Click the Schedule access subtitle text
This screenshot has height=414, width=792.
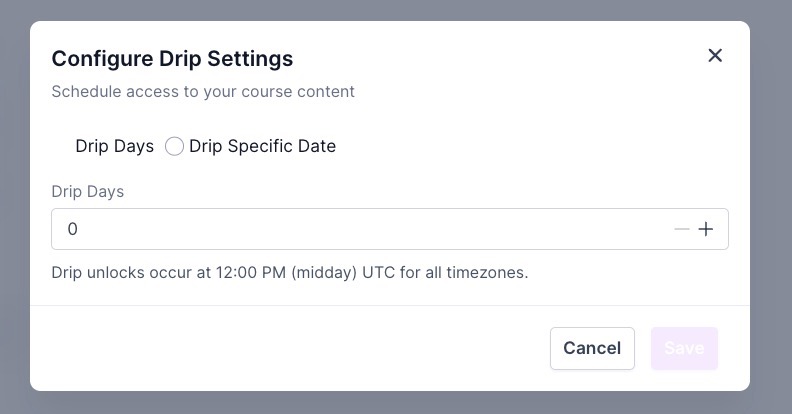(203, 92)
